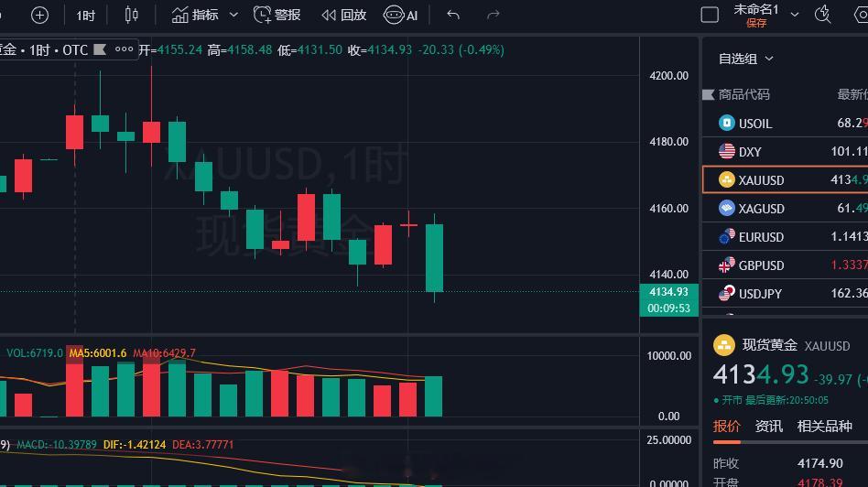Switch to the 报价 tab
Viewport: 868px width, 487px height.
pos(726,427)
